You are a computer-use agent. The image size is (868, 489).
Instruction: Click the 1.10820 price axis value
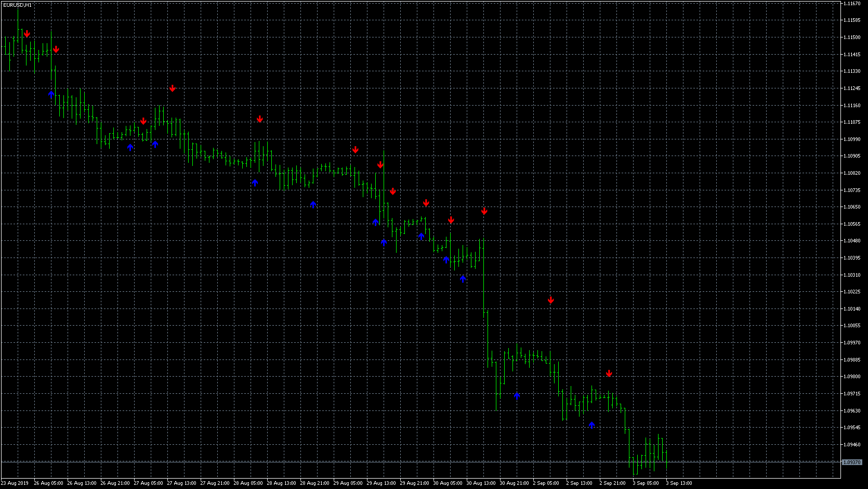[852, 173]
